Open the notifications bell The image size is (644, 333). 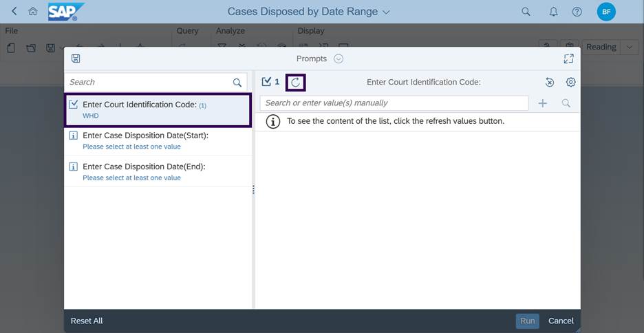(x=554, y=12)
